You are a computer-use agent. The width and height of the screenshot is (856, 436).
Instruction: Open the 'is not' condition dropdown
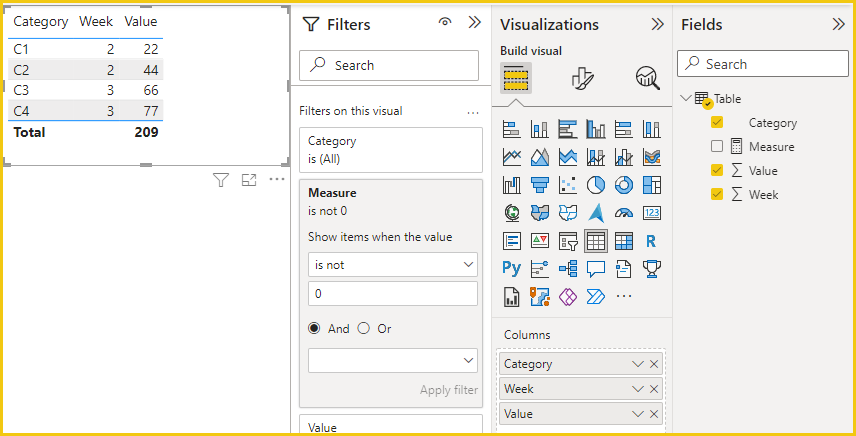393,265
